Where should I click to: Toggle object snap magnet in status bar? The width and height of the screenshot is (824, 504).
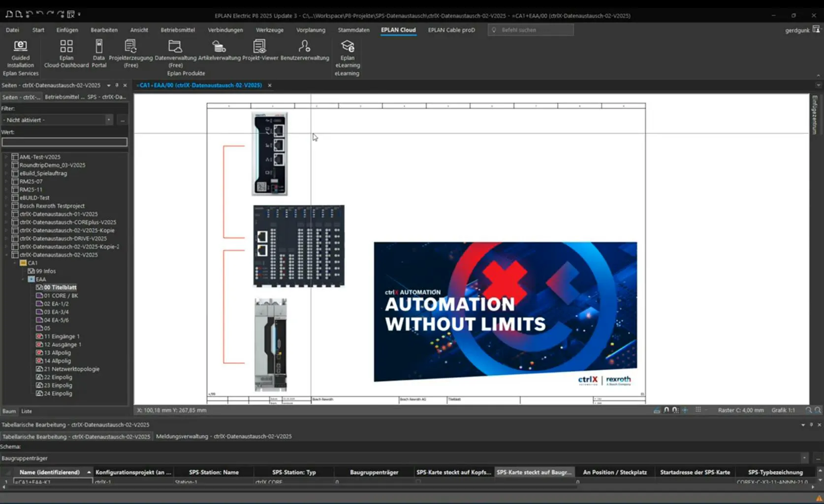coord(666,410)
